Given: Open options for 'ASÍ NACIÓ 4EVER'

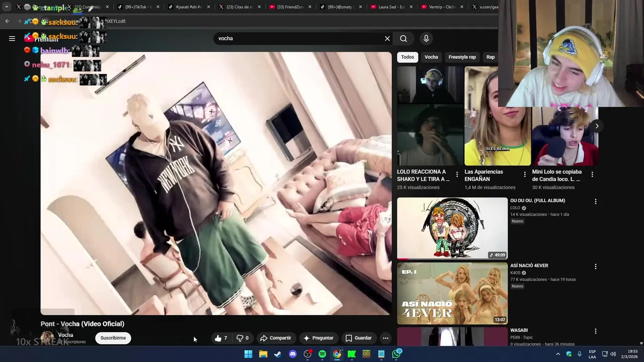Looking at the screenshot, I should tap(596, 266).
